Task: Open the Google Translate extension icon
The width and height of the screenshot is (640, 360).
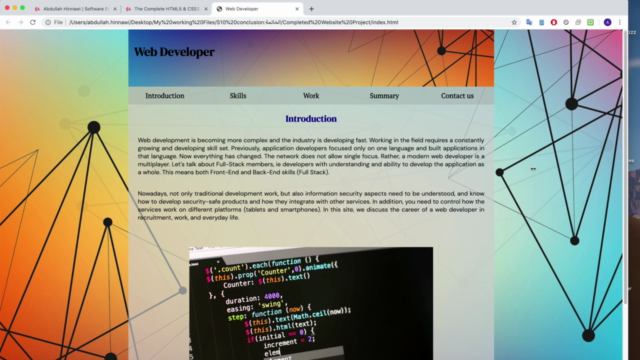Action: pos(529,22)
